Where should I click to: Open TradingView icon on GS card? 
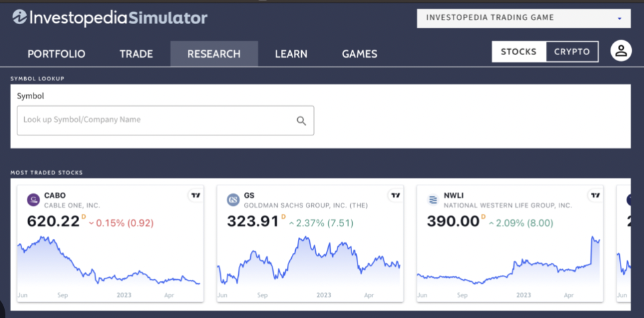tap(396, 196)
